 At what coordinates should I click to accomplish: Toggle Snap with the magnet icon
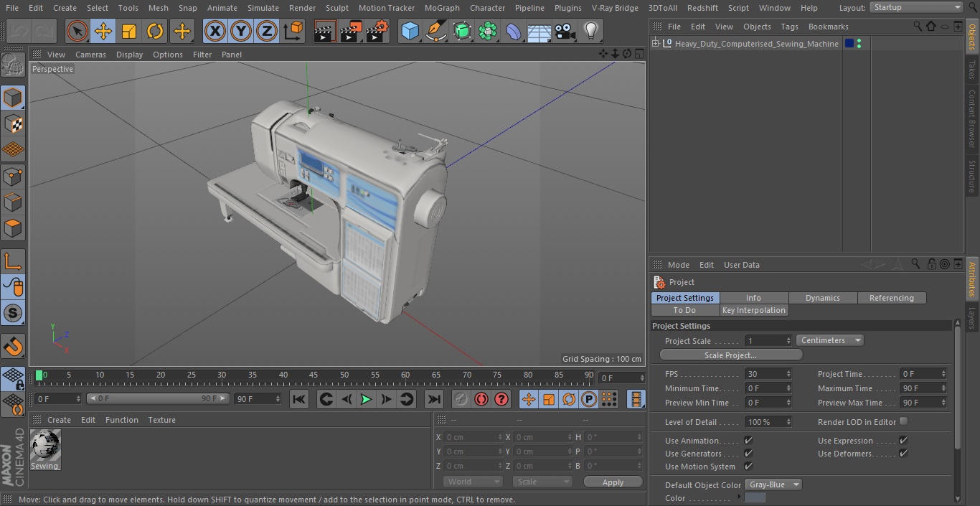[13, 346]
